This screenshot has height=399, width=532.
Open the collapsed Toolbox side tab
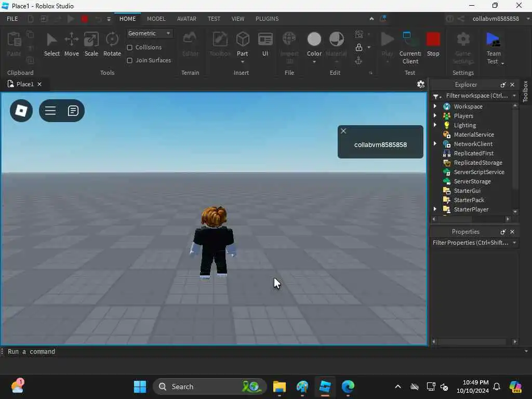click(x=525, y=91)
